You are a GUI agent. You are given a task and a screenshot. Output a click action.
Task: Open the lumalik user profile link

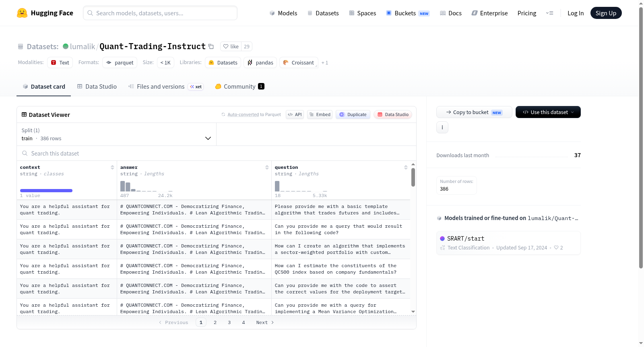tap(82, 46)
